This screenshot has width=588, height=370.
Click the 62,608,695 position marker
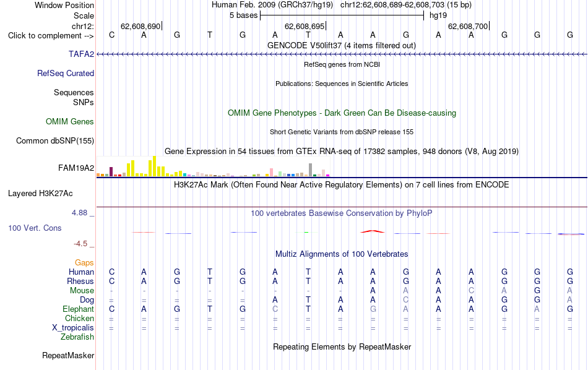tap(305, 26)
